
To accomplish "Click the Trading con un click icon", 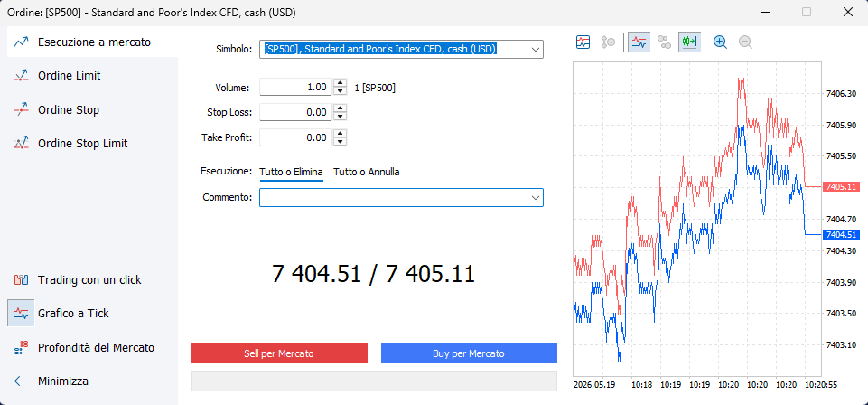I will (21, 279).
